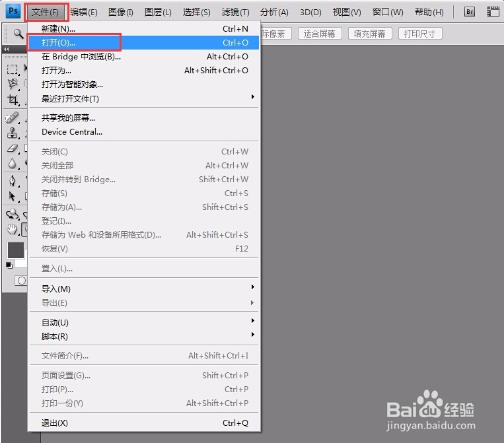Open the 3D(D) menu
The width and height of the screenshot is (504, 443).
310,12
